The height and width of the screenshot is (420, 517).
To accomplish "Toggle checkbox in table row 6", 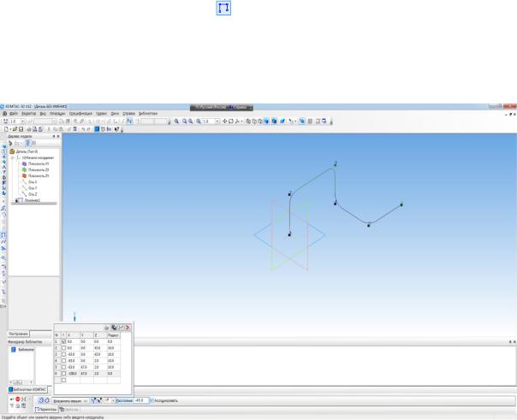I will pos(63,374).
